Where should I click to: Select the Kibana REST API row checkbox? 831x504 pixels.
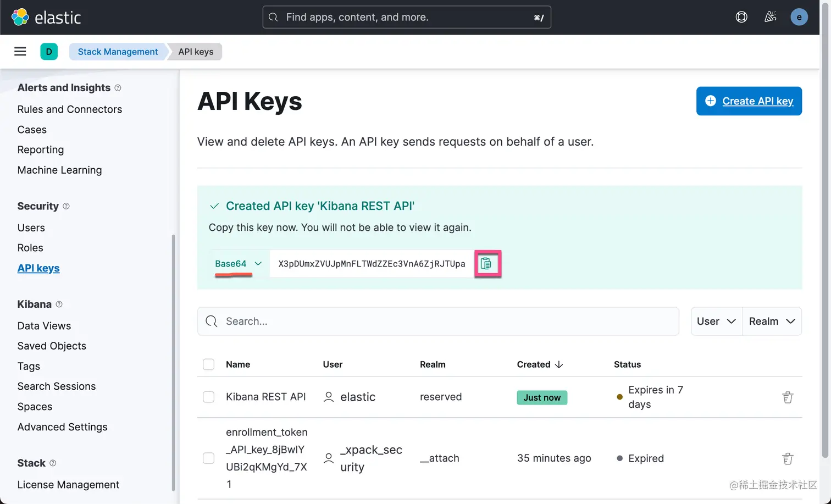tap(208, 397)
